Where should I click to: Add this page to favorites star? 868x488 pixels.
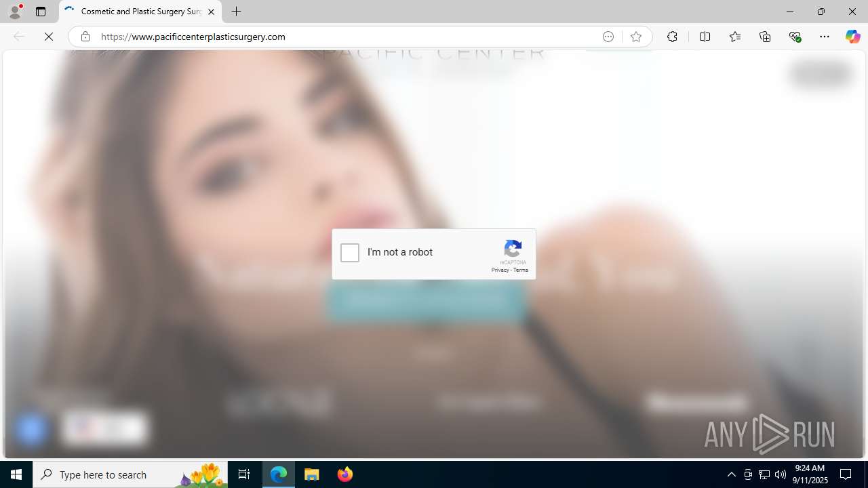pyautogui.click(x=636, y=37)
